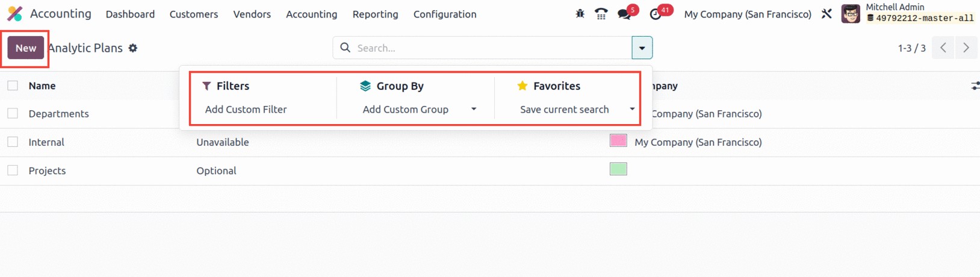The width and height of the screenshot is (980, 277).
Task: Open the Vendors menu
Action: [252, 14]
